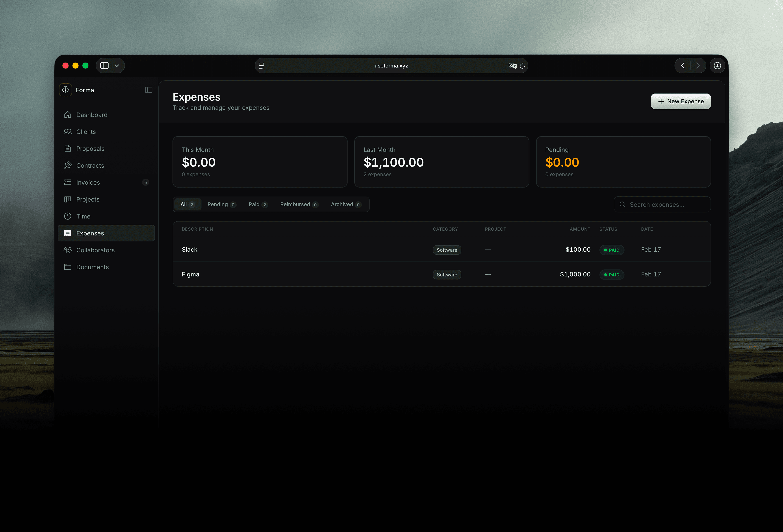
Task: Click the Figma expense description
Action: [x=190, y=275]
